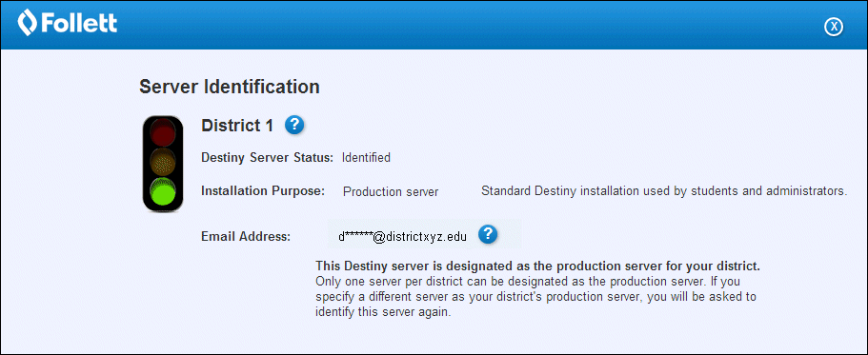Click the Follett logo in the header
Viewport: 868px width, 355px height.
click(68, 23)
